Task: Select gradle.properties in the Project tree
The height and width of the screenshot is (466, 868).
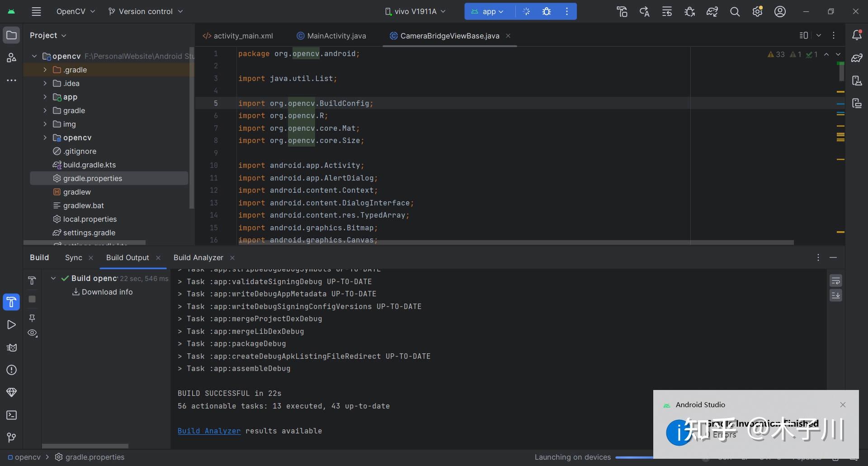Action: [94, 178]
